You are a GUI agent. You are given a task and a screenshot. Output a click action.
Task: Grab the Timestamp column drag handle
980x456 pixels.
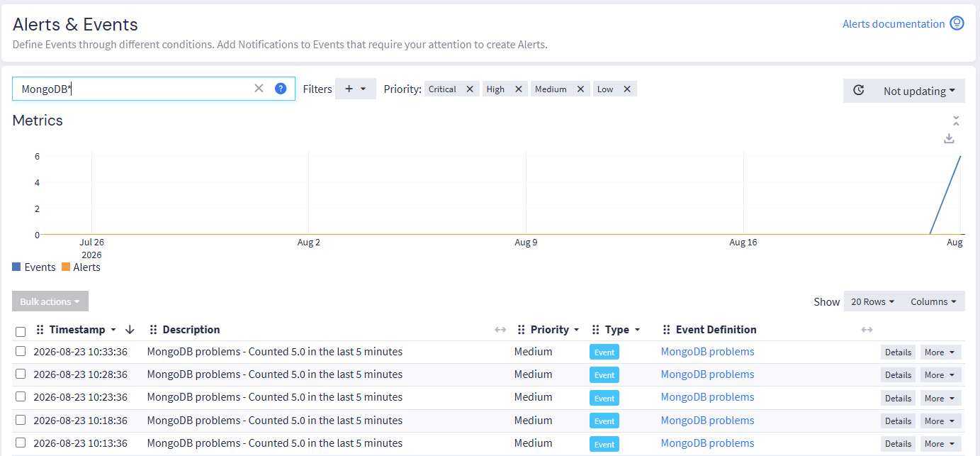pos(40,330)
